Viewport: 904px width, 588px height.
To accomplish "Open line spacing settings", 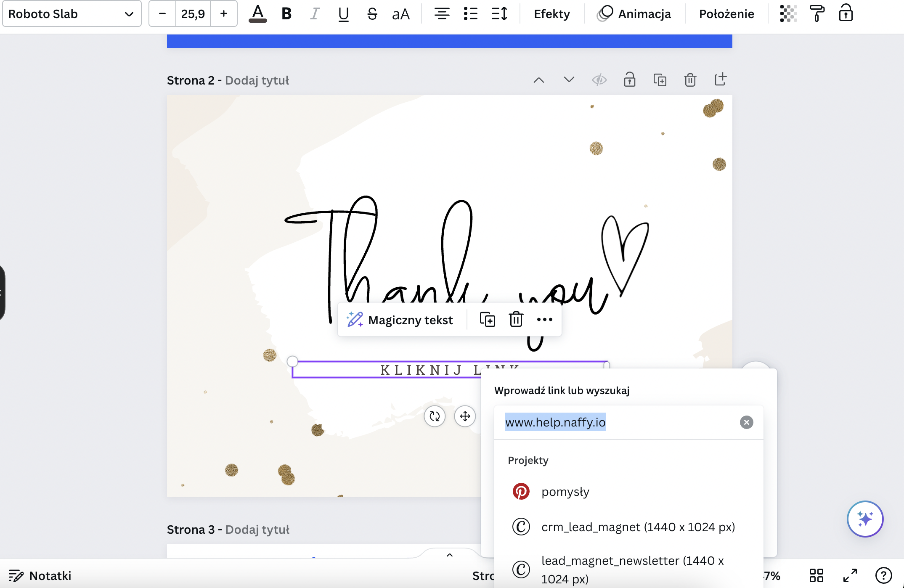I will click(x=499, y=14).
